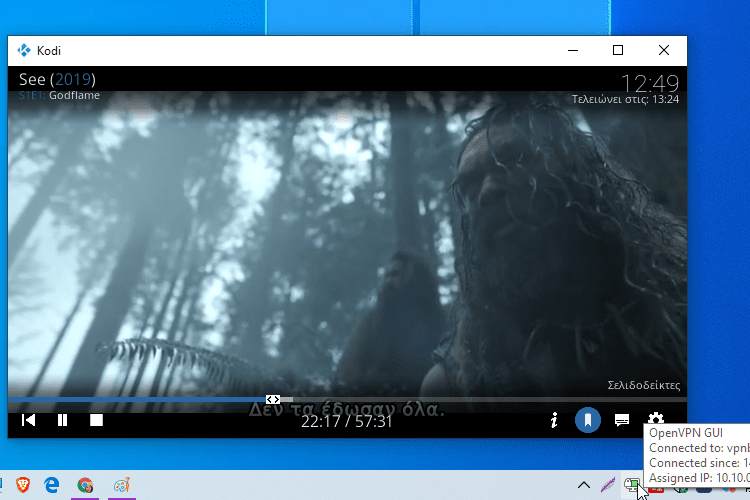Viewport: 750px width, 500px height.
Task: Click the clock showing 12:49
Action: (x=650, y=84)
